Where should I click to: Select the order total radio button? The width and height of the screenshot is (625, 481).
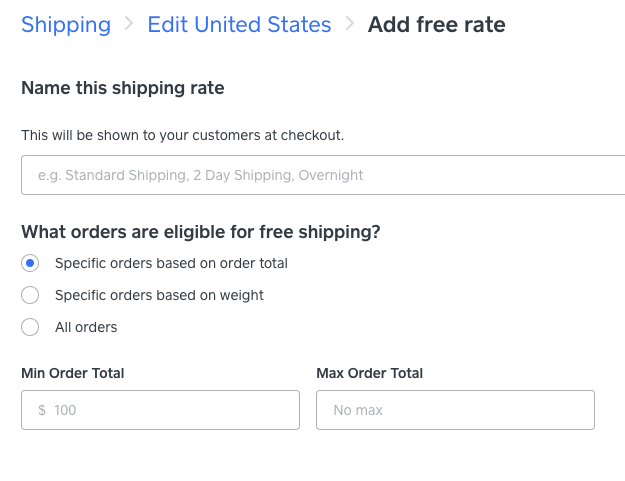click(30, 263)
